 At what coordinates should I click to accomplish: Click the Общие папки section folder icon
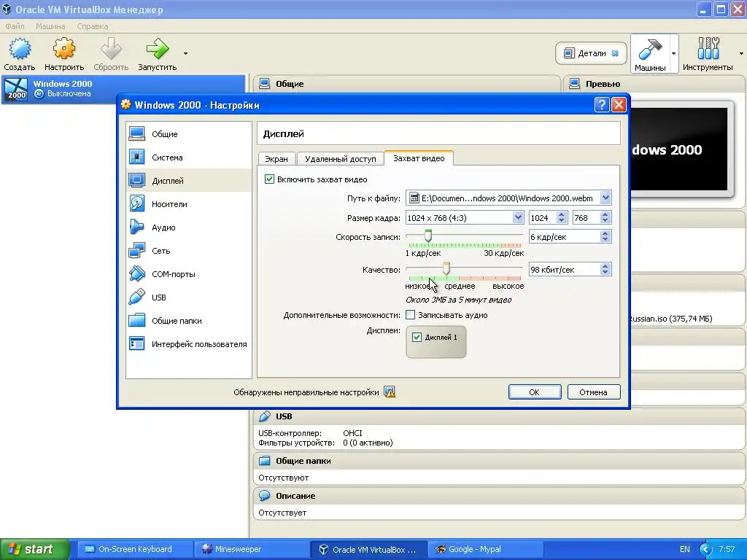click(264, 461)
